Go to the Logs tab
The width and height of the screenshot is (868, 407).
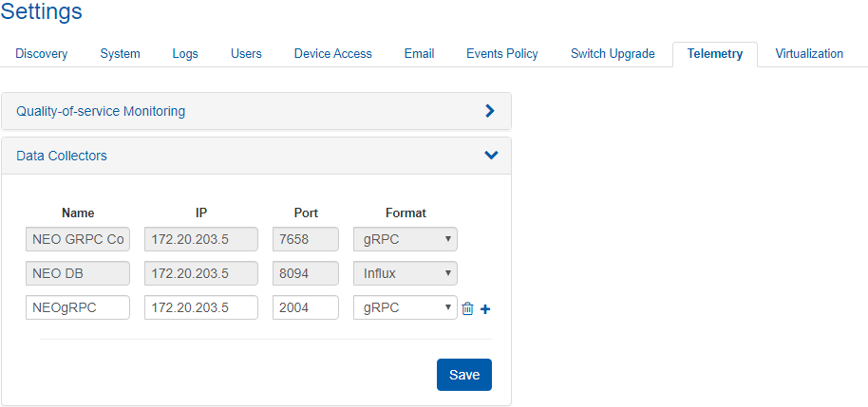(185, 54)
